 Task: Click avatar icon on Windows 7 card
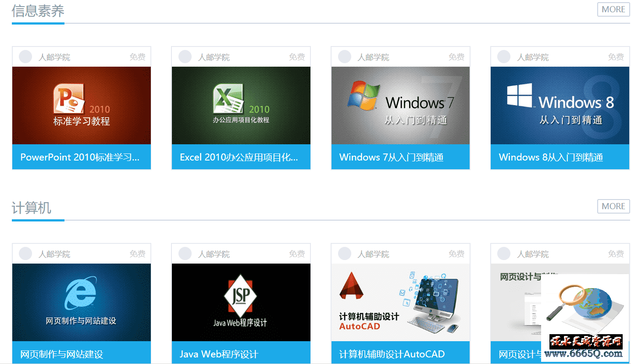[345, 57]
